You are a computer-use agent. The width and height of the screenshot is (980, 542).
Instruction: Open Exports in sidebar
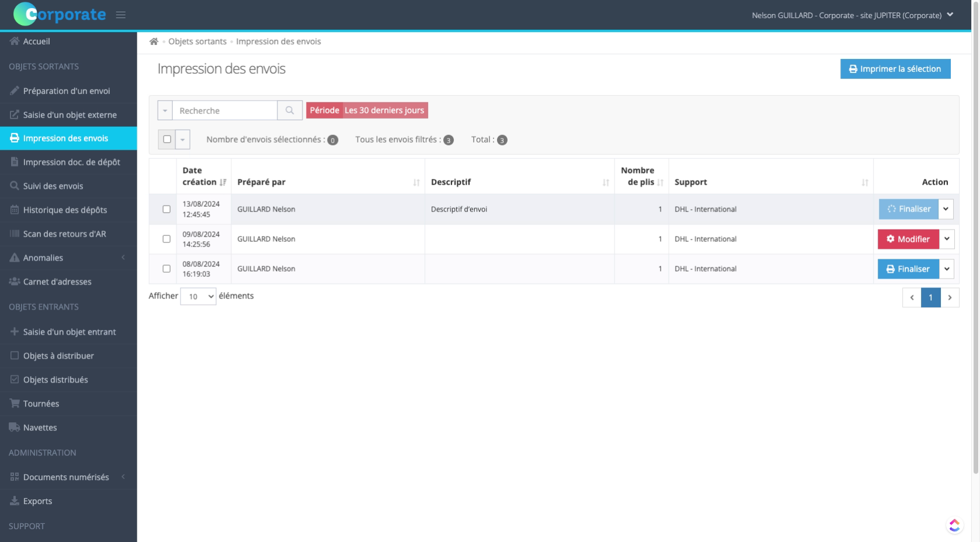coord(68,501)
